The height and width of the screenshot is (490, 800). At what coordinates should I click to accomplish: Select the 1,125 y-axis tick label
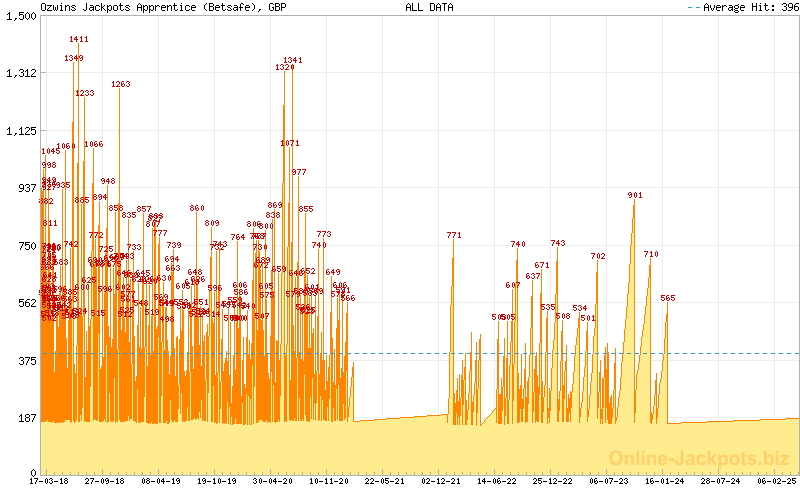(x=20, y=131)
